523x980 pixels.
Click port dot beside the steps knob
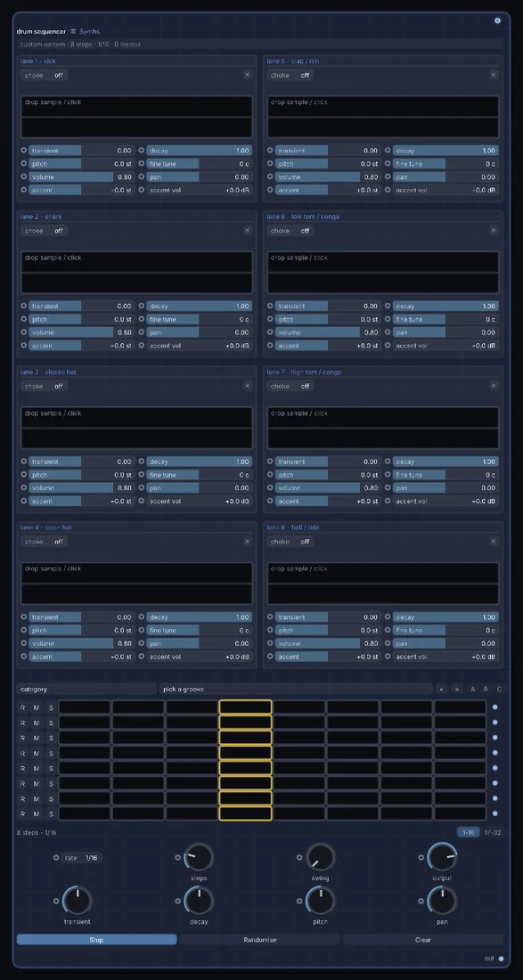pyautogui.click(x=177, y=857)
